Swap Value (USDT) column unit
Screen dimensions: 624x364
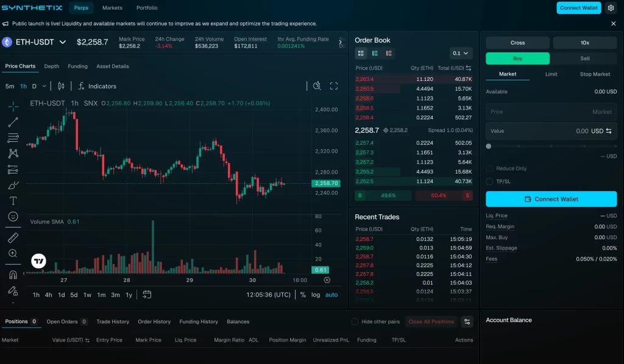click(87, 340)
